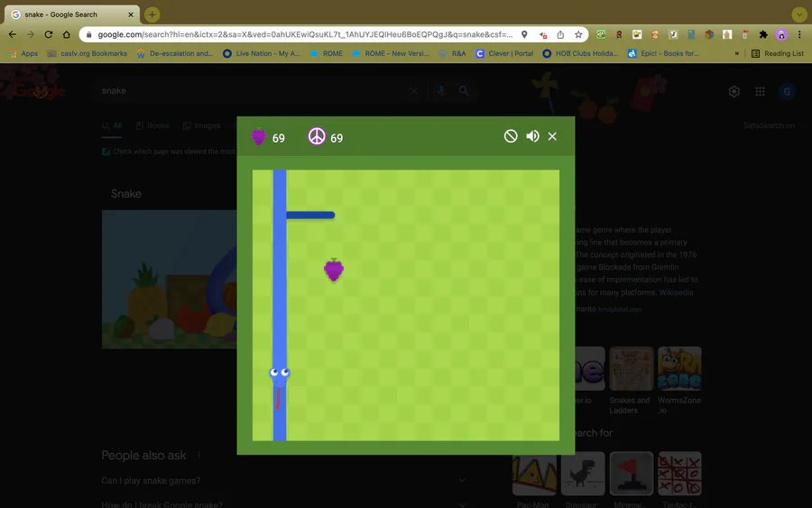Open the ROME - New Versi... bookmark
812x508 pixels.
pos(391,53)
